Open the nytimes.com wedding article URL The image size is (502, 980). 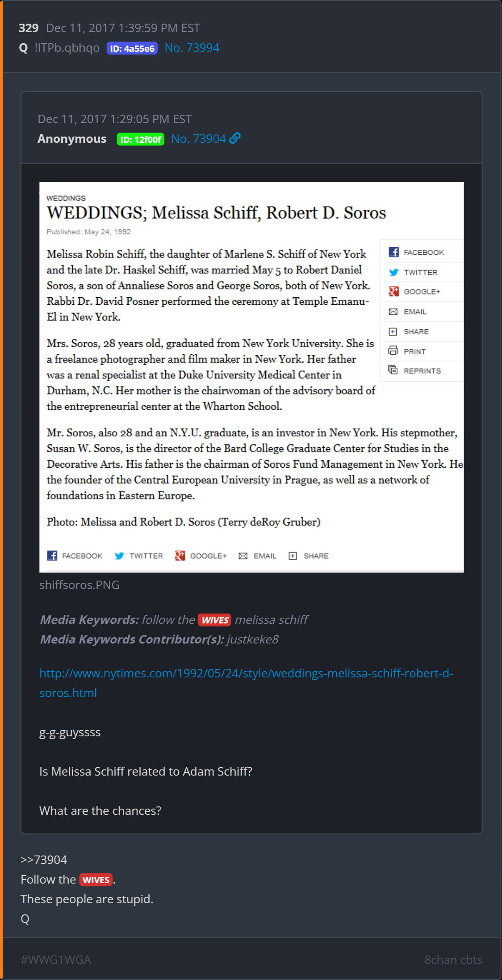point(246,673)
